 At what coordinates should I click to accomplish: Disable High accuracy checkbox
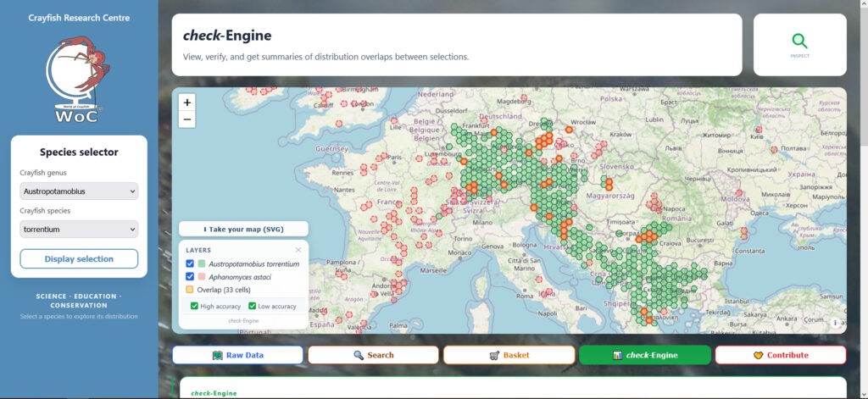[195, 306]
